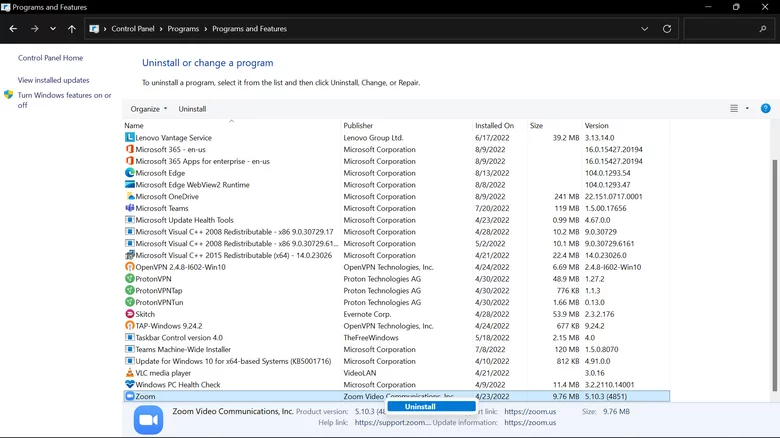Click the OpenVPN 2.4.8 icon
Viewport: 780px width, 438px height.
(129, 267)
